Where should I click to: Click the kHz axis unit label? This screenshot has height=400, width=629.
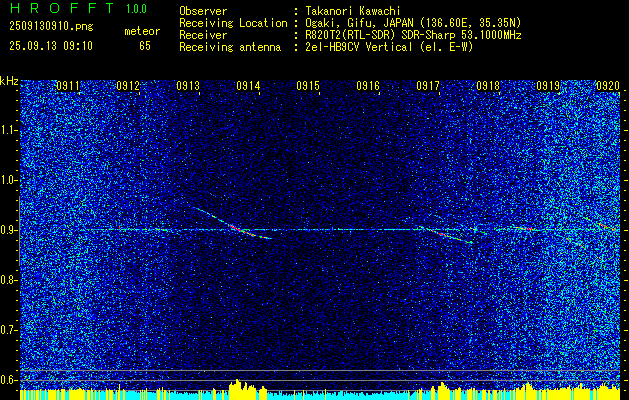(x=9, y=81)
